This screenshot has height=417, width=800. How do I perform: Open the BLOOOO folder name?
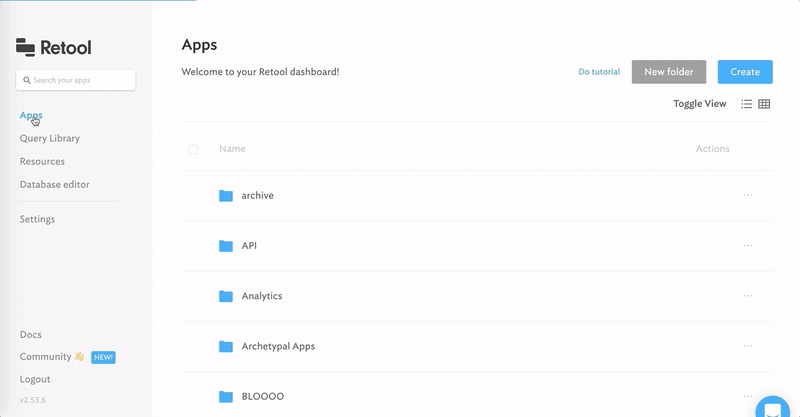(x=263, y=397)
